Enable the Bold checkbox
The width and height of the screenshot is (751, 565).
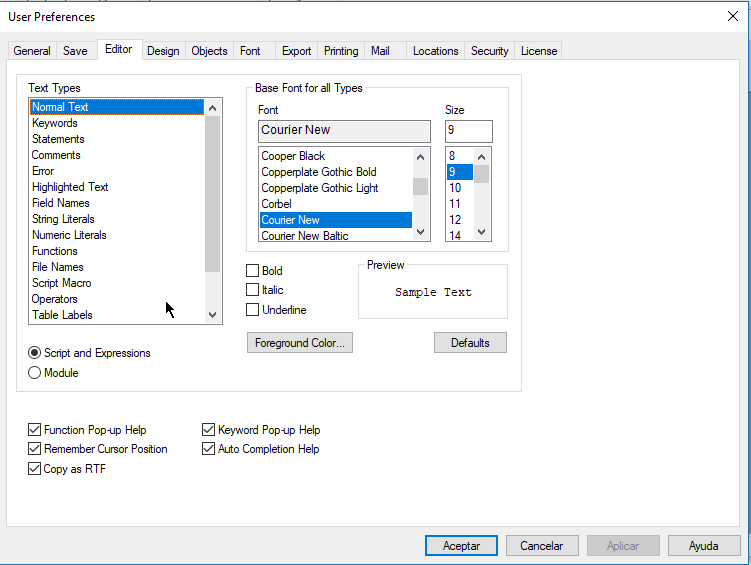coord(253,271)
